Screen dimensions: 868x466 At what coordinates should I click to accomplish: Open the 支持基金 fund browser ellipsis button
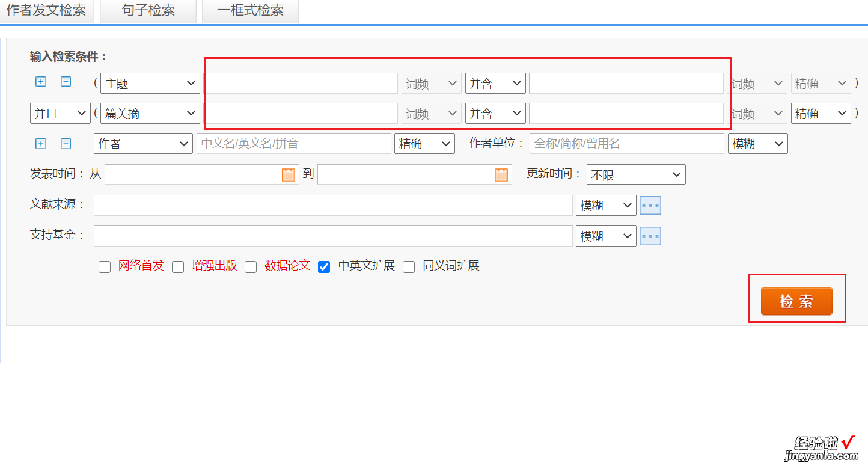point(650,236)
